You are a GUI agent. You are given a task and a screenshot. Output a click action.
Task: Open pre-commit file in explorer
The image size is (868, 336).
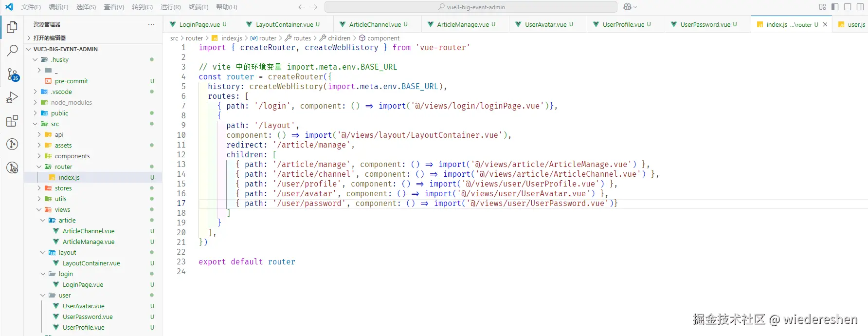pos(92,81)
